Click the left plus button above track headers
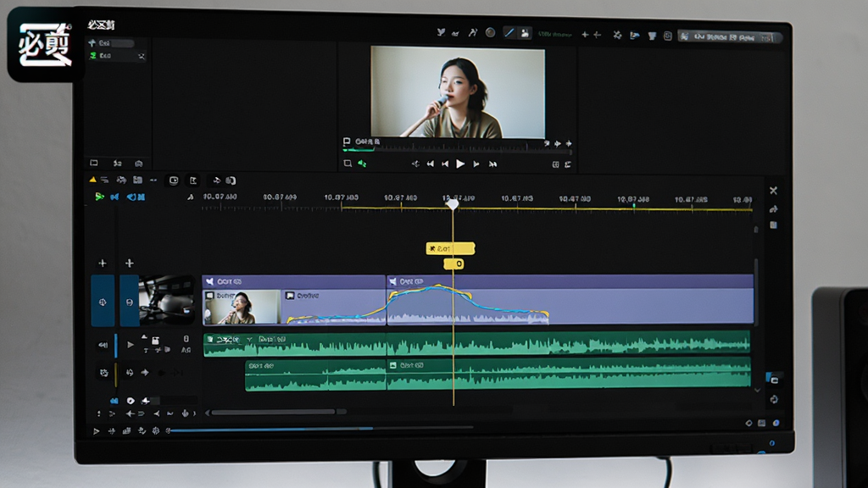868x488 pixels. [103, 263]
